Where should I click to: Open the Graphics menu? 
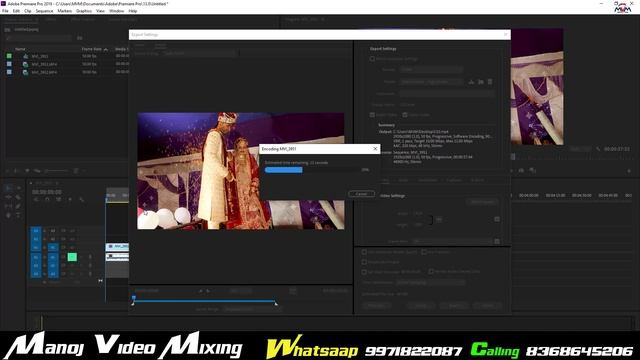coord(84,11)
